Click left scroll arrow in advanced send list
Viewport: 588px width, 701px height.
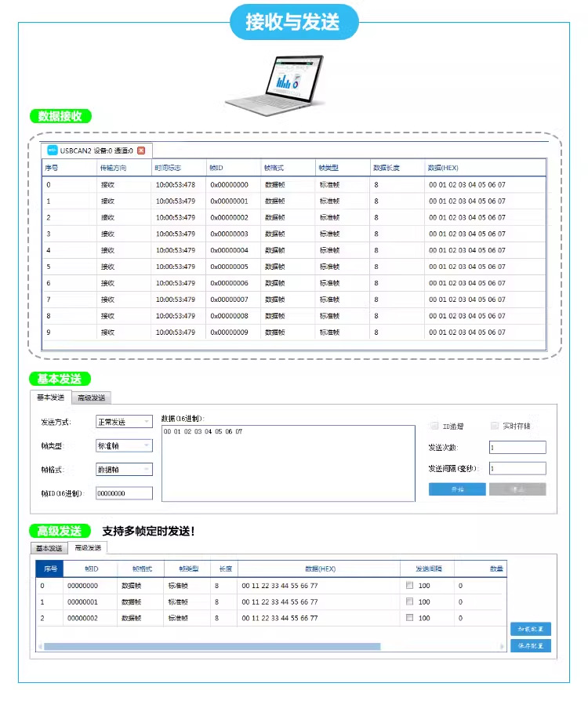pos(40,646)
